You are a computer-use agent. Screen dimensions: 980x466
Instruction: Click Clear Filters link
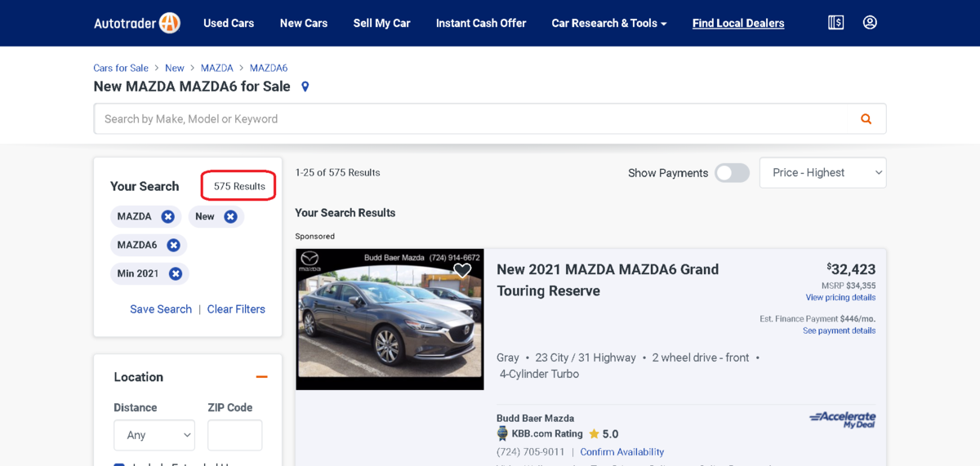coord(236,309)
